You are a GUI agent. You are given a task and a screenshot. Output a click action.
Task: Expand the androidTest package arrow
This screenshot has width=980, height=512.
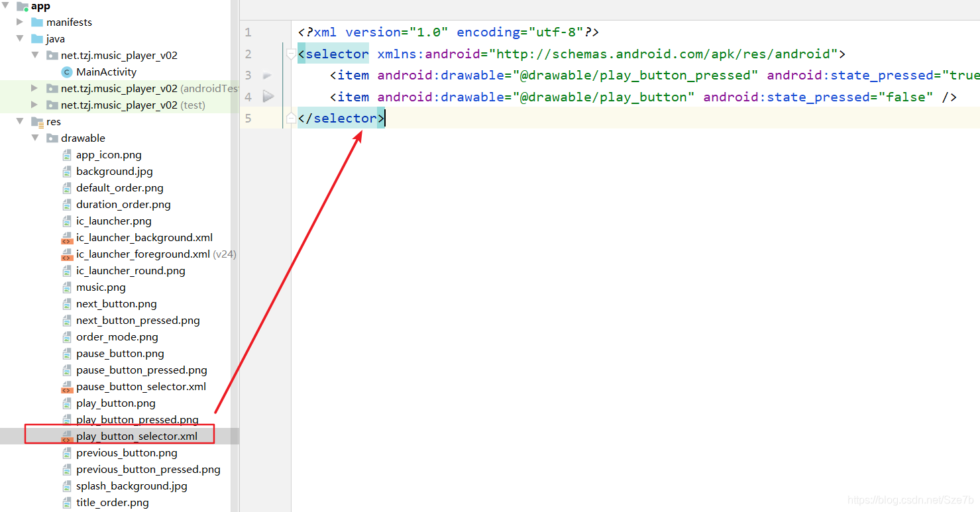tap(35, 88)
